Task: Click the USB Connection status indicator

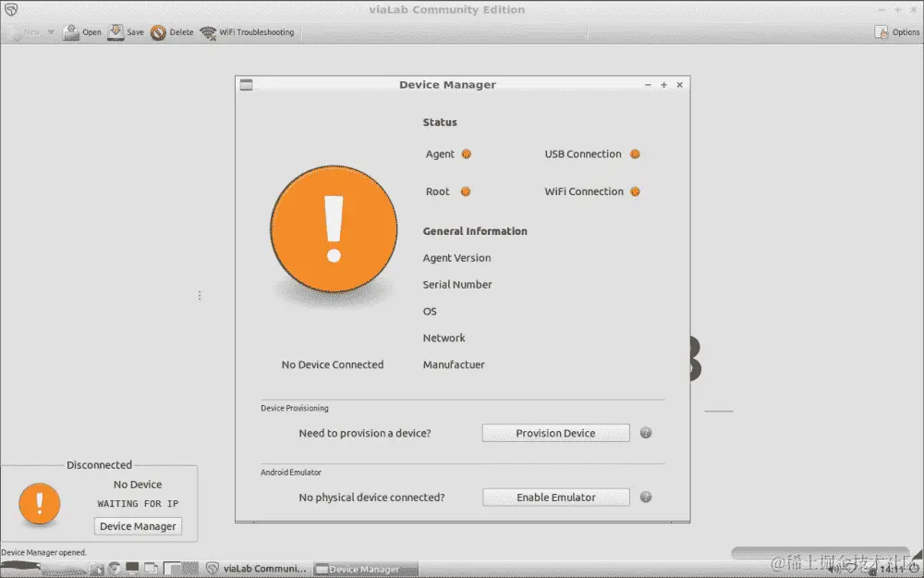Action: (635, 154)
